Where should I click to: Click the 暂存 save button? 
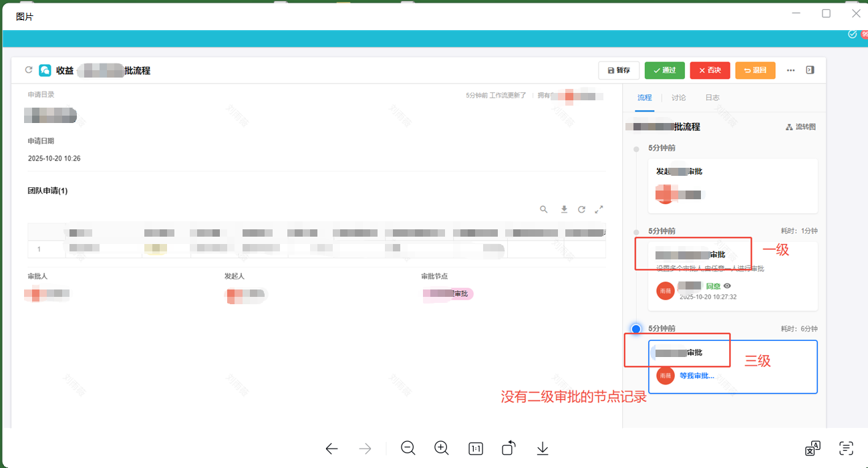619,70
